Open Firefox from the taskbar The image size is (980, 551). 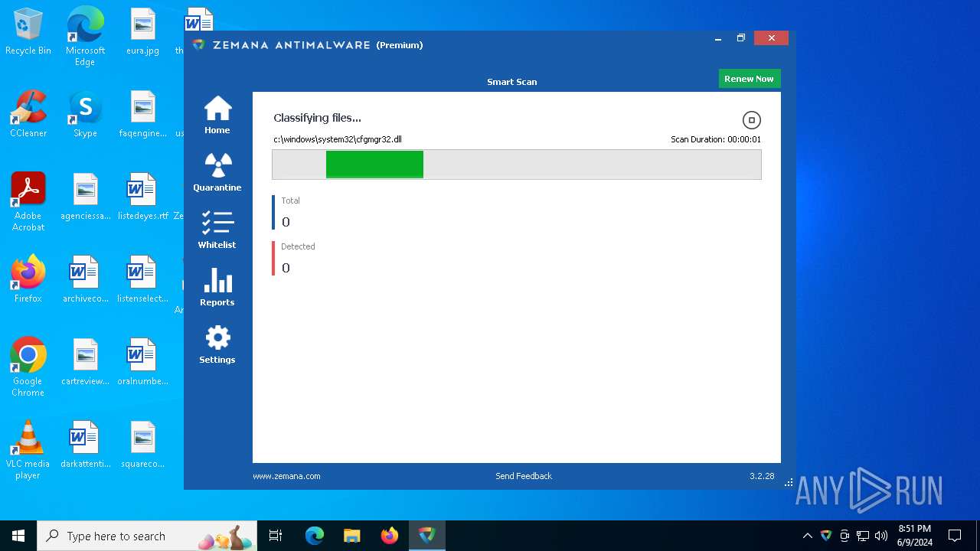[x=389, y=536]
